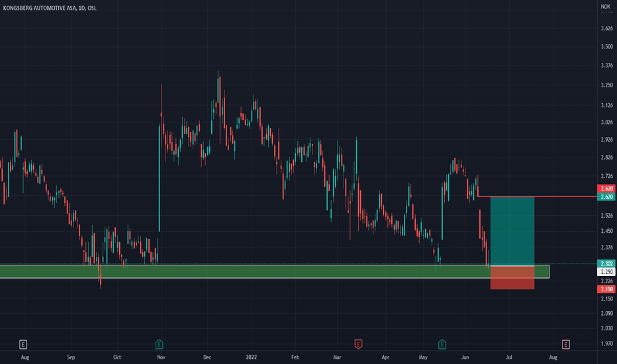617x364 pixels.
Task: Click the Feb label on time axis
Action: point(295,357)
